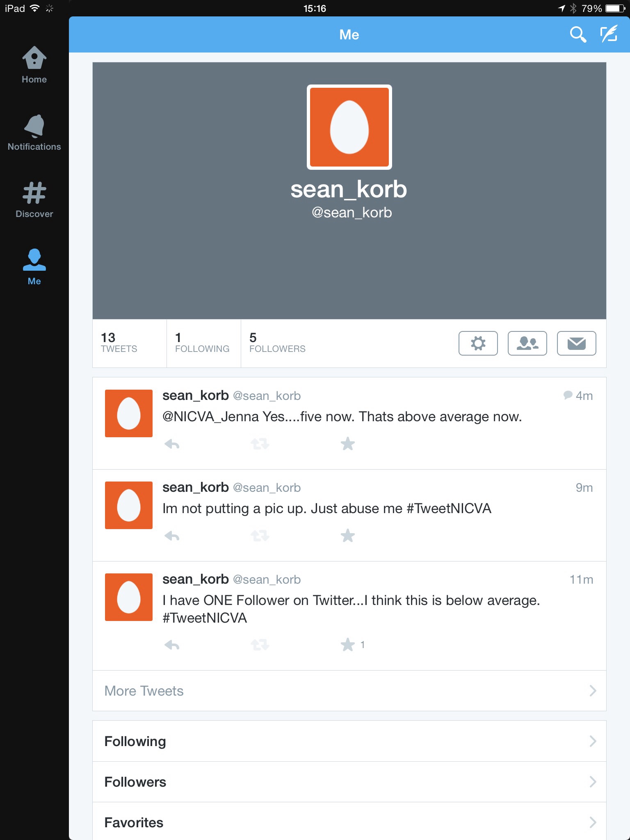Image resolution: width=630 pixels, height=840 pixels.
Task: Tap the search magnifier icon
Action: click(578, 34)
